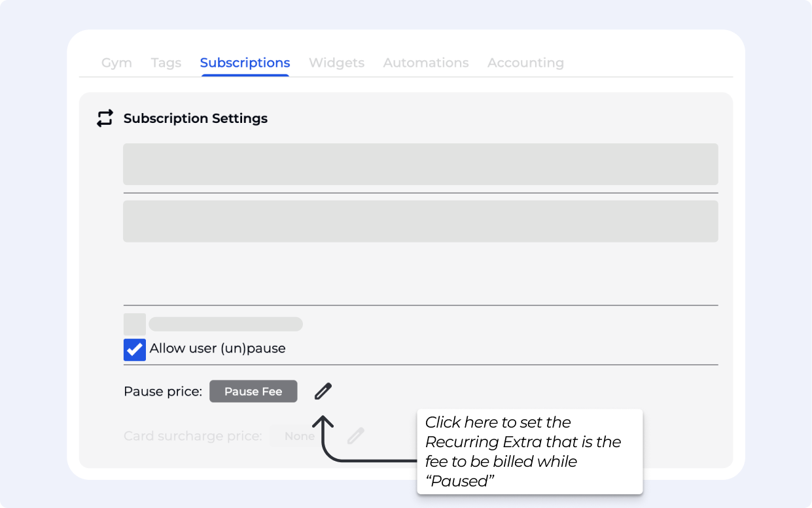Click the "Pause price:" label
This screenshot has height=508, width=812.
pyautogui.click(x=163, y=392)
